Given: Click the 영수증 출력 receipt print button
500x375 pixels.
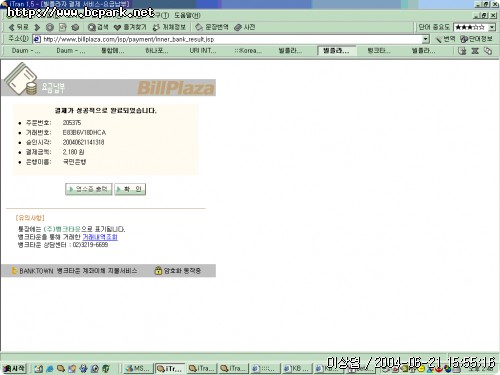Looking at the screenshot, I should coord(89,189).
